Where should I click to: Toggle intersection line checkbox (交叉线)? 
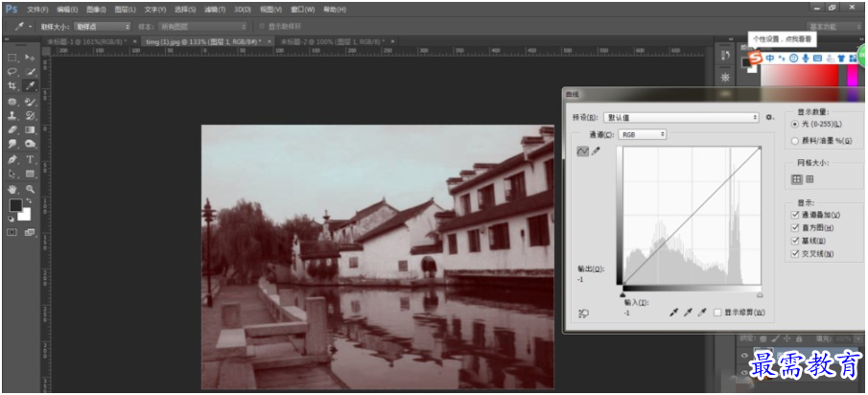(795, 254)
